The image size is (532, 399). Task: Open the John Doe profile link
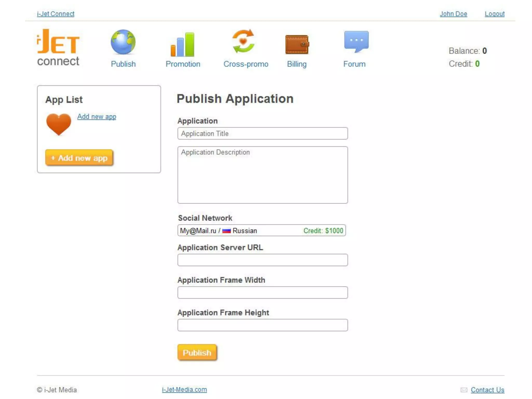click(453, 14)
